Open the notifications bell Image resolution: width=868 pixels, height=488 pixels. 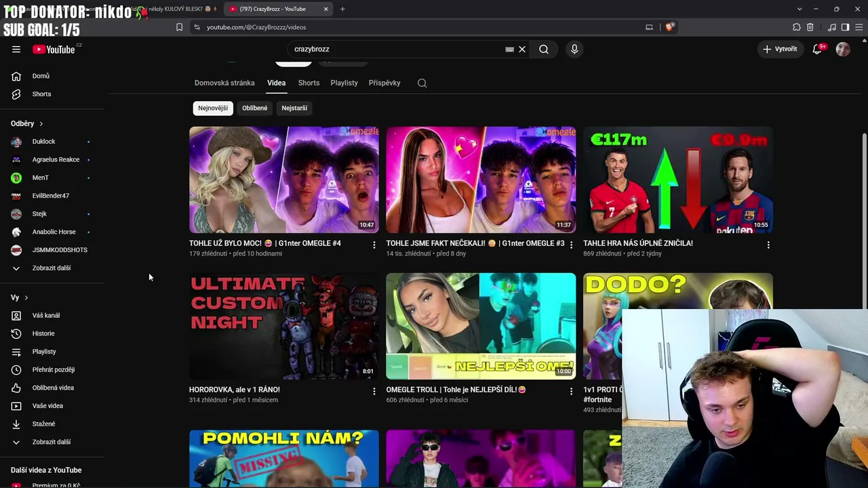(x=817, y=49)
